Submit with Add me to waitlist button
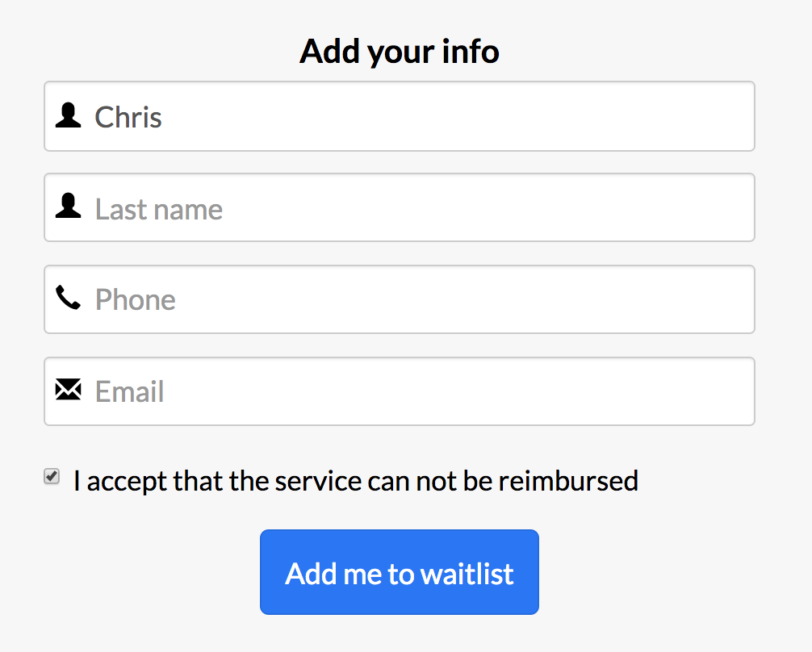Viewport: 812px width, 652px height. pos(400,572)
